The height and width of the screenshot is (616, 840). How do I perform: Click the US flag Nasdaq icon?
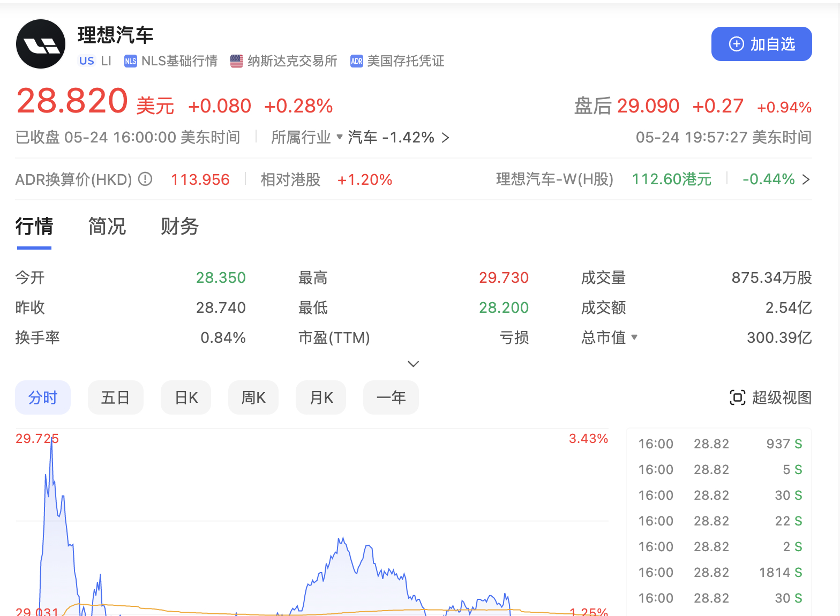pyautogui.click(x=237, y=61)
